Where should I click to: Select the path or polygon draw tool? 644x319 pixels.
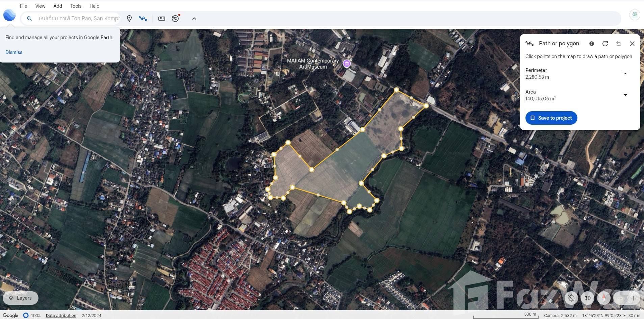pos(143,19)
